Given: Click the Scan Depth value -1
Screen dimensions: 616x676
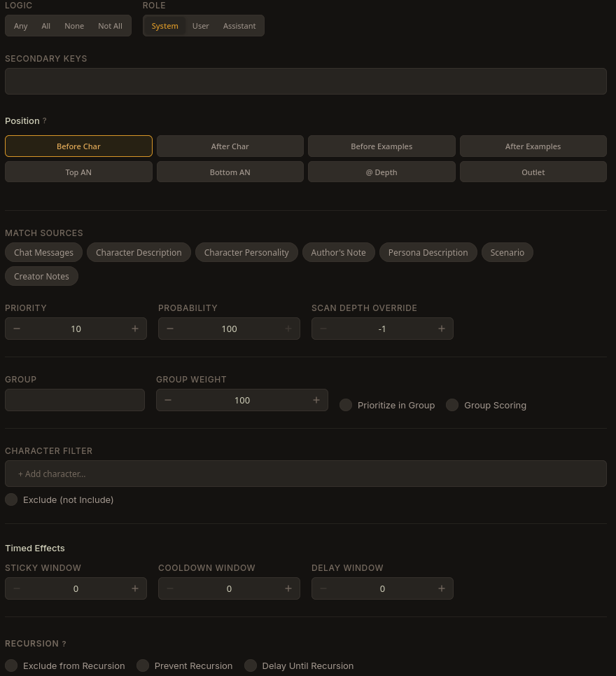Looking at the screenshot, I should click(x=382, y=329).
